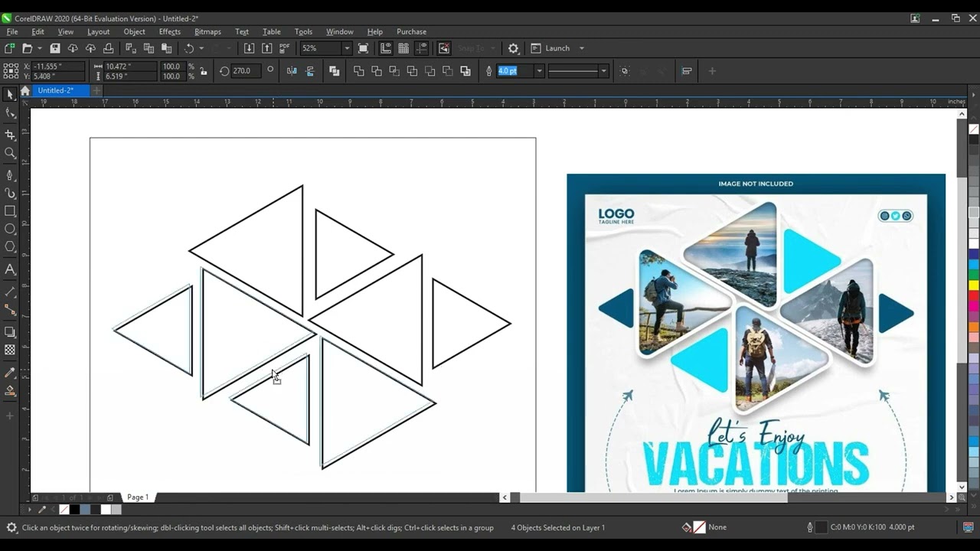The width and height of the screenshot is (980, 551).
Task: Select the Interactive Fill tool
Action: [10, 391]
